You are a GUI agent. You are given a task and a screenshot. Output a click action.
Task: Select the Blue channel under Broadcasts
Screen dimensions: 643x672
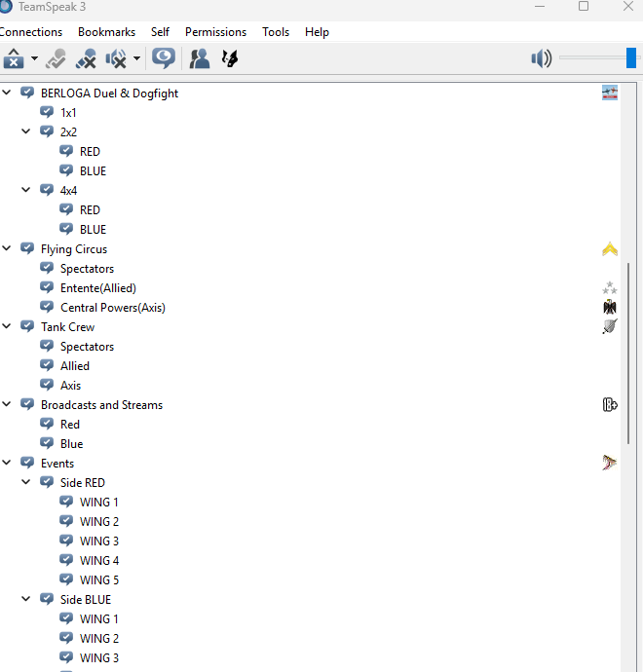pyautogui.click(x=71, y=444)
